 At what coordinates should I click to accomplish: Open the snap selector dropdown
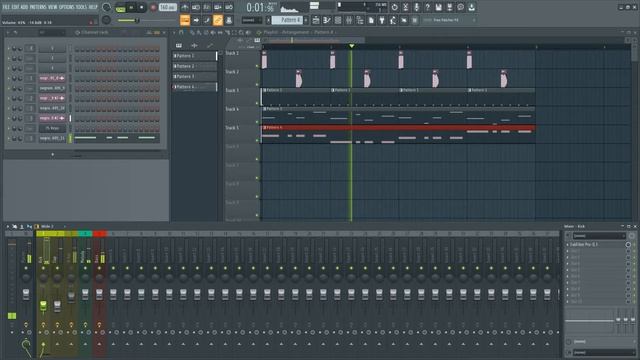(x=252, y=20)
